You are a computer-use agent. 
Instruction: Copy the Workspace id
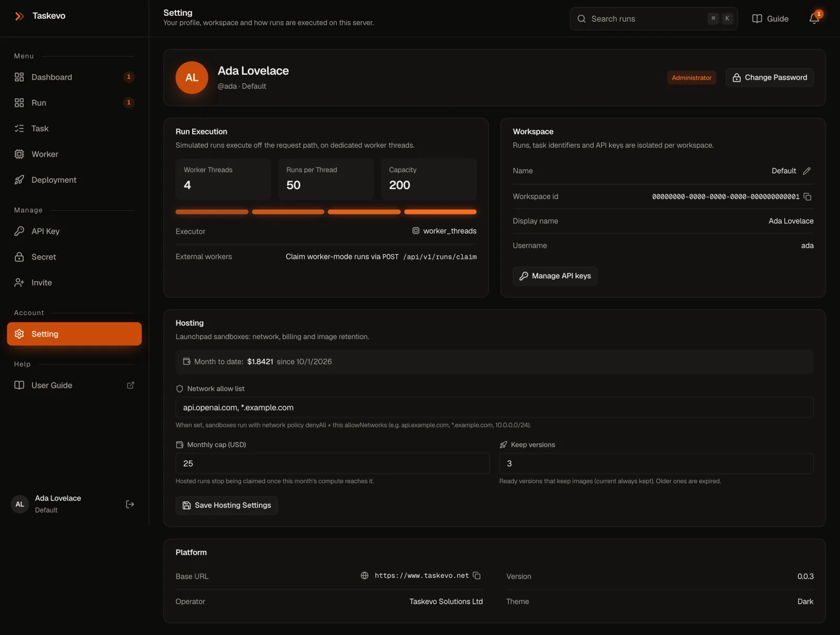[807, 196]
